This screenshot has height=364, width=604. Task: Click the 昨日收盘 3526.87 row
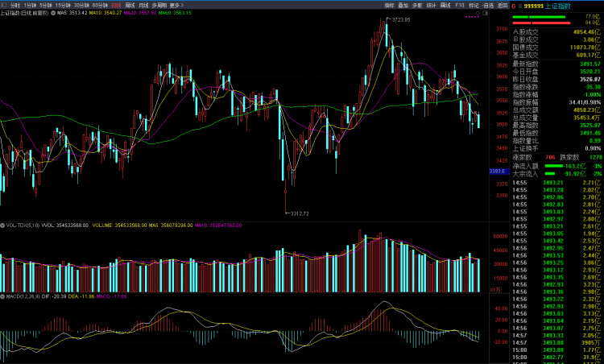click(556, 80)
